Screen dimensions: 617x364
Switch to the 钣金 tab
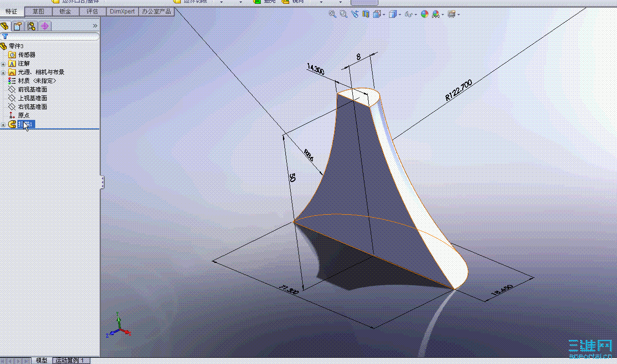click(65, 12)
